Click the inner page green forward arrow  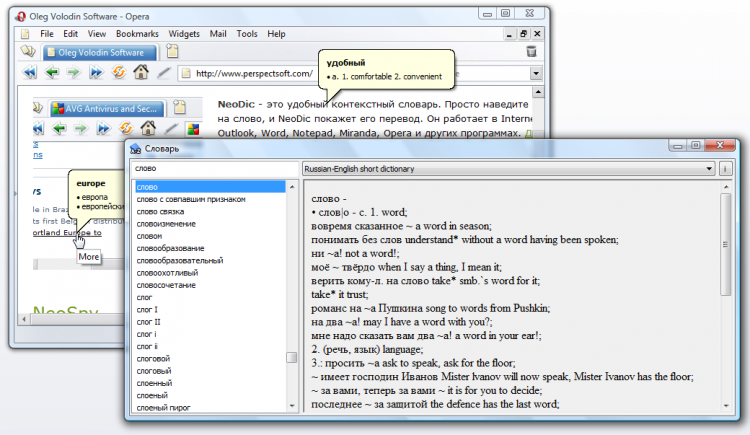pyautogui.click(x=81, y=128)
